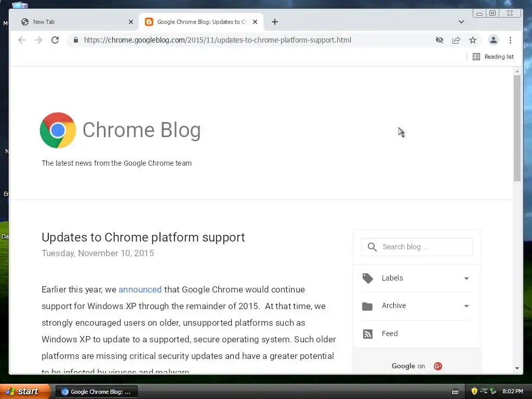Open the user profile avatar menu
This screenshot has width=532, height=399.
(494, 40)
